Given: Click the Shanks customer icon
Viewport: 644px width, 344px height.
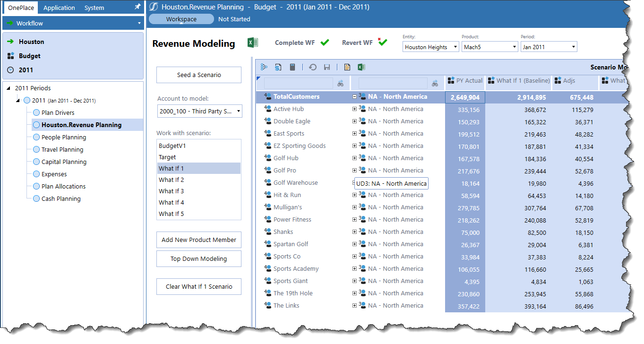Looking at the screenshot, I should 268,232.
